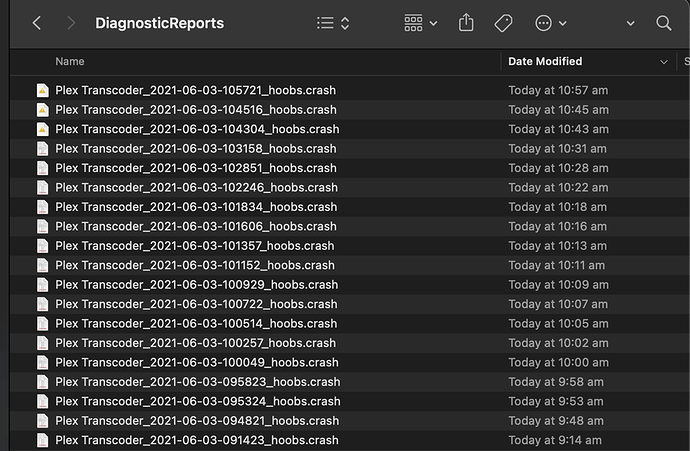
Task: Select Plex Transcoder_2021-06-03-104516_hoobs.crash
Action: click(x=196, y=110)
